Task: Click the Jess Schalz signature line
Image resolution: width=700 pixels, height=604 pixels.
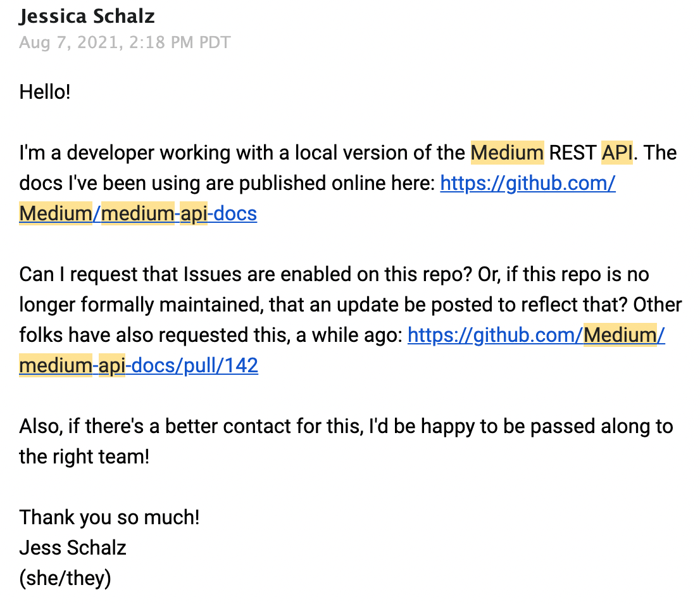Action: click(x=72, y=548)
